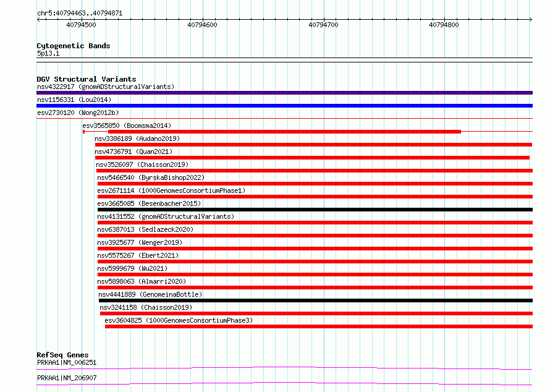The width and height of the screenshot is (550, 392).
Task: Open esv3604825 1000GenomesConsortiumPhase3 label
Action: pyautogui.click(x=179, y=320)
